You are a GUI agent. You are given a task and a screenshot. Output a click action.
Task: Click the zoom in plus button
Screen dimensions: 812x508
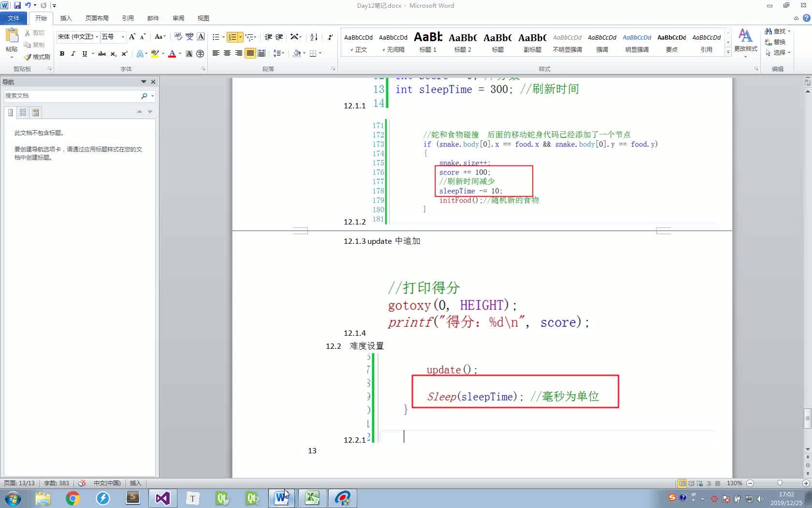(806, 483)
